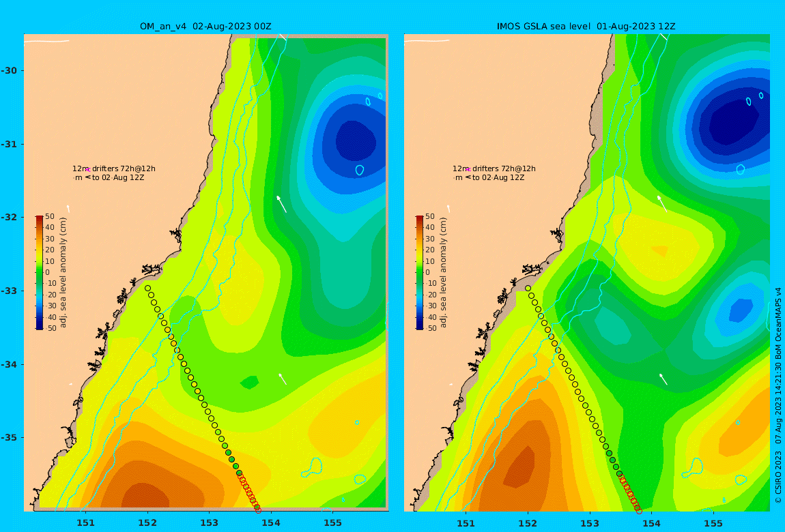
Task: Click longitude label 155 under the left map
Action: pos(332,523)
